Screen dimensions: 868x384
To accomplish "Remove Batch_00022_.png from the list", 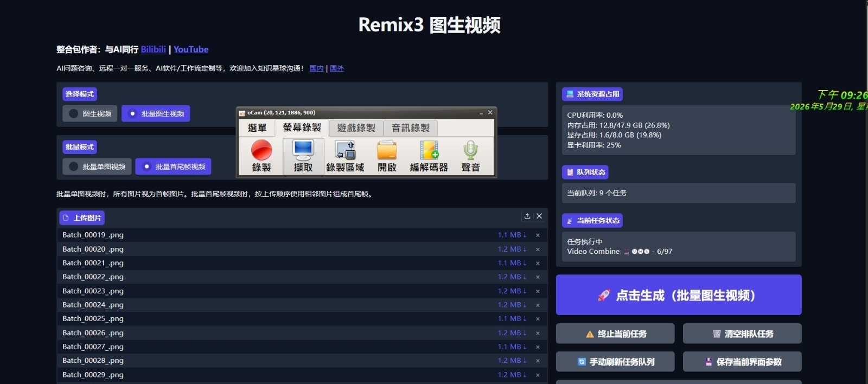I will 538,277.
